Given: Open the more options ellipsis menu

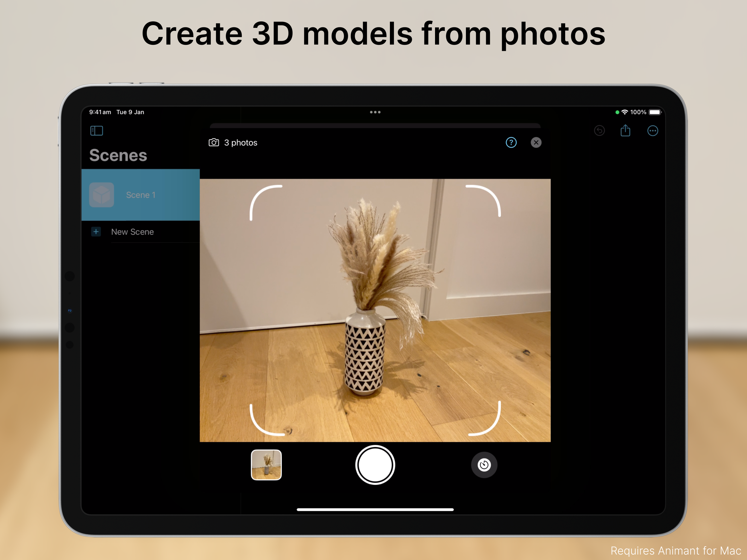Looking at the screenshot, I should (x=652, y=131).
